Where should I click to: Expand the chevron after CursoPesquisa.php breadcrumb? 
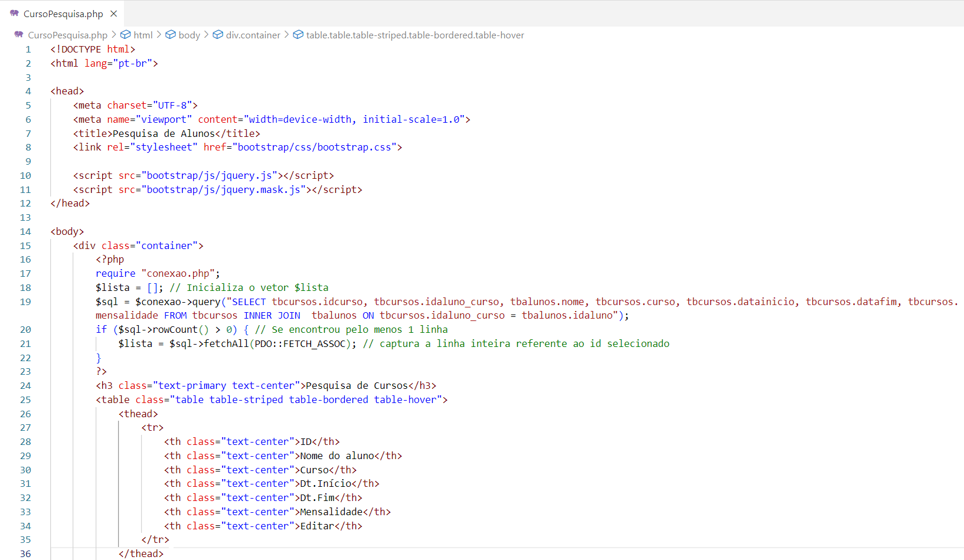click(x=114, y=35)
